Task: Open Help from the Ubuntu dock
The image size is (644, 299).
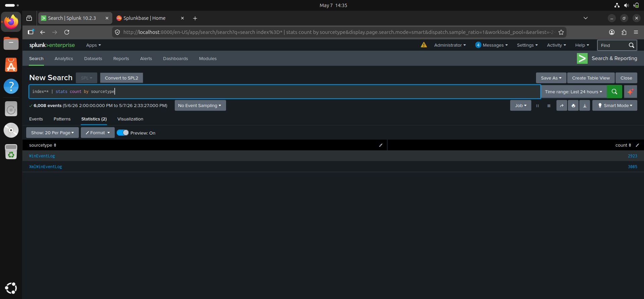Action: 11,86
